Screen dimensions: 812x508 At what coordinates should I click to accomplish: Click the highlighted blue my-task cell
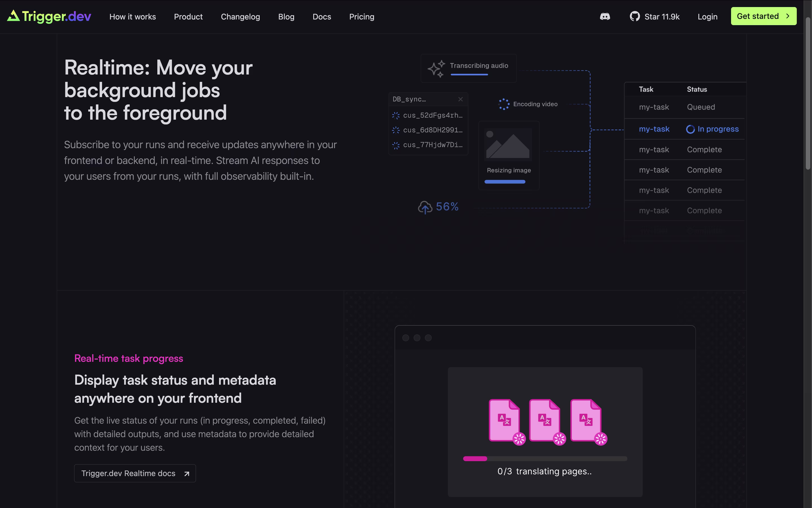pos(654,129)
